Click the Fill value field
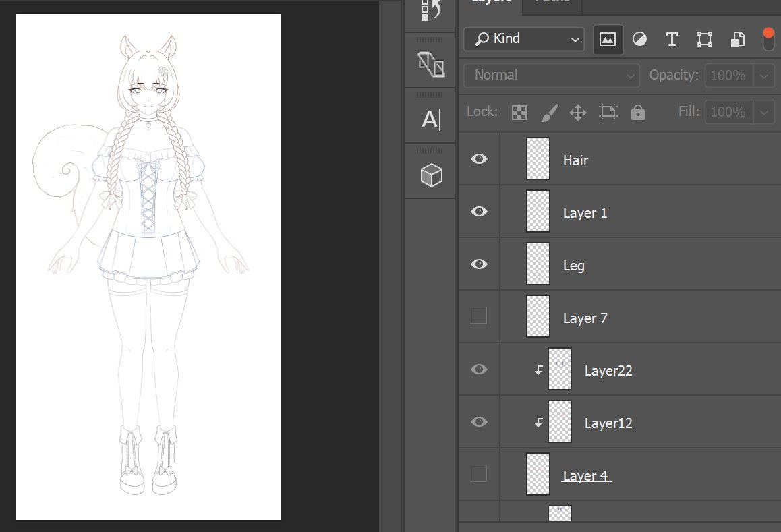The height and width of the screenshot is (532, 781). (728, 111)
